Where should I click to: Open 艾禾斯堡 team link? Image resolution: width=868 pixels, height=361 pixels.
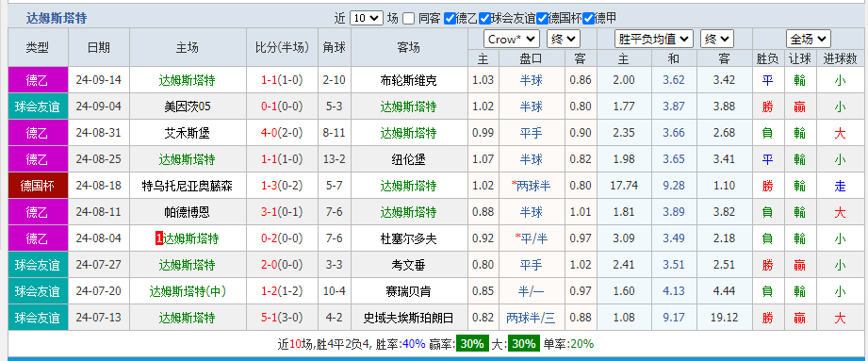tap(187, 133)
